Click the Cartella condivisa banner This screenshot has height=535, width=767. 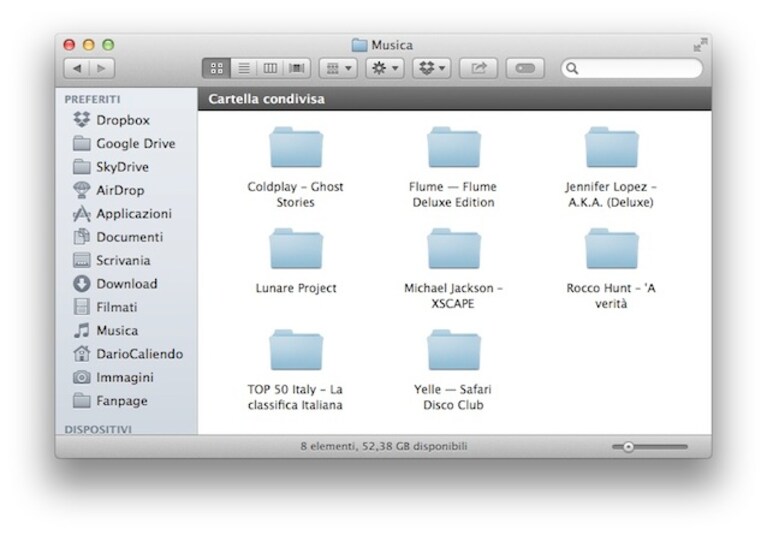[454, 99]
